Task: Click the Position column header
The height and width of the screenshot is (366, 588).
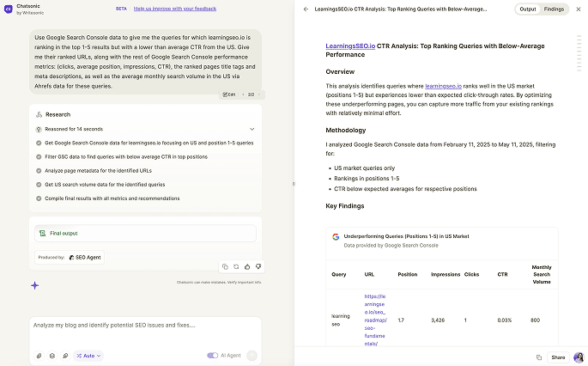Action: (407, 274)
